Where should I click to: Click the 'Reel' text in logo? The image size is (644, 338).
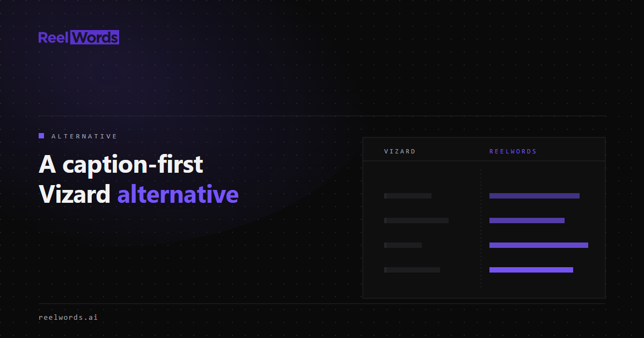[54, 38]
